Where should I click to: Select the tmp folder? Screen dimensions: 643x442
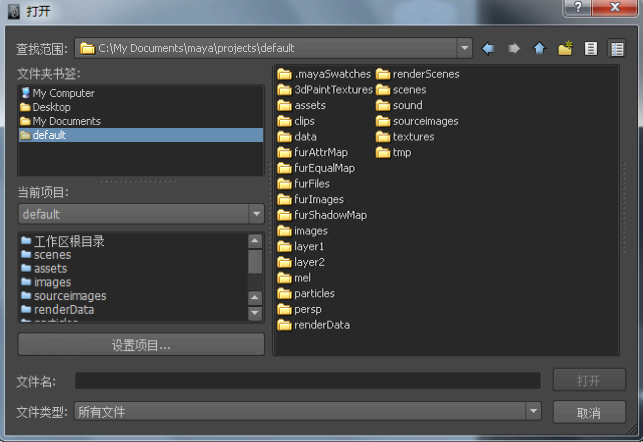click(x=394, y=153)
